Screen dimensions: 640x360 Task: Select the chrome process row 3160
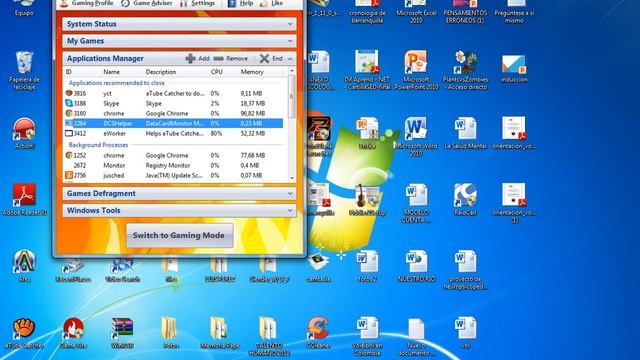click(174, 113)
